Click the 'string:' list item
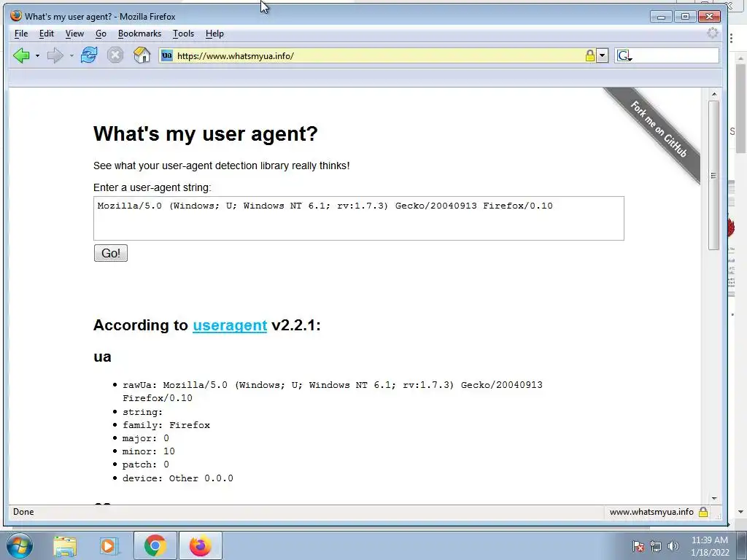The width and height of the screenshot is (747, 560). [142, 412]
